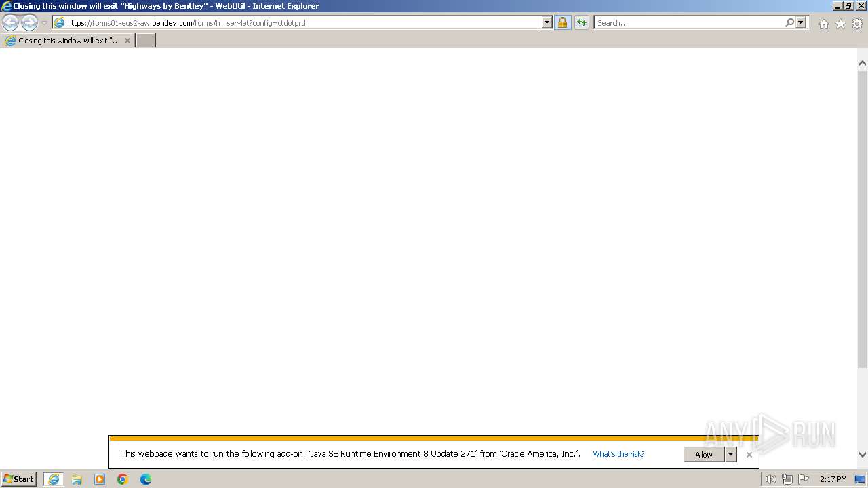Close the current browser tab

[x=127, y=41]
